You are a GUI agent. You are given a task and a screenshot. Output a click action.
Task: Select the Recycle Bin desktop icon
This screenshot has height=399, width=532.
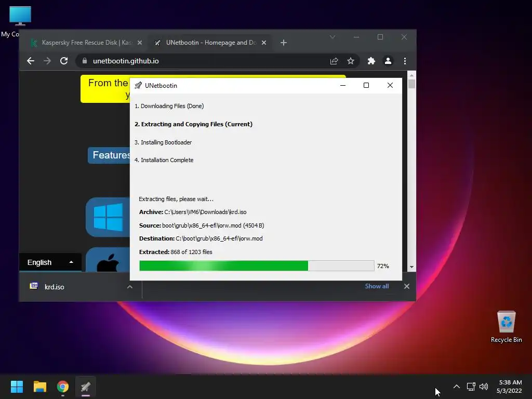pos(506,326)
